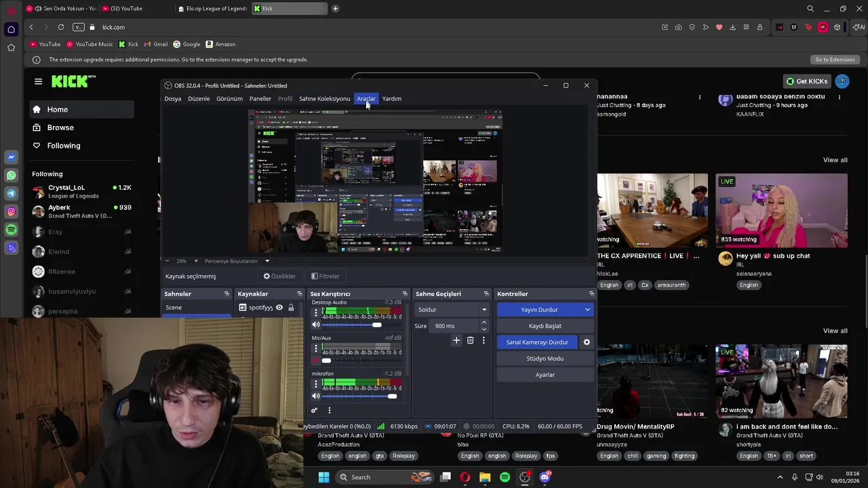This screenshot has width=868, height=488.
Task: Open File Explorer from the taskbar
Action: (x=485, y=477)
